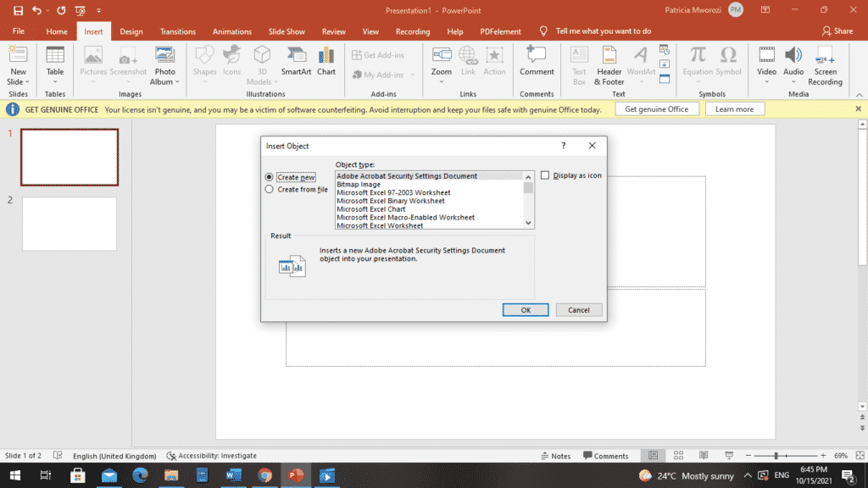Image resolution: width=868 pixels, height=488 pixels.
Task: Click the Get genuine Office button
Action: (x=657, y=109)
